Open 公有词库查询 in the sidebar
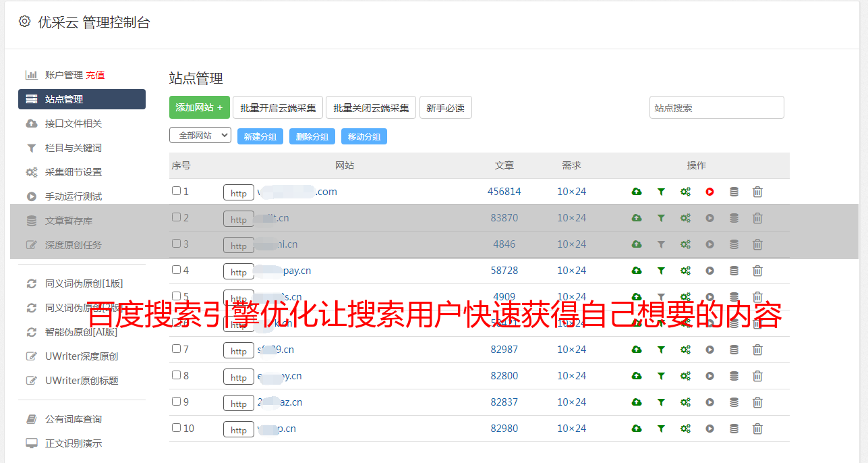Viewport: 868px width, 463px height. [x=74, y=419]
